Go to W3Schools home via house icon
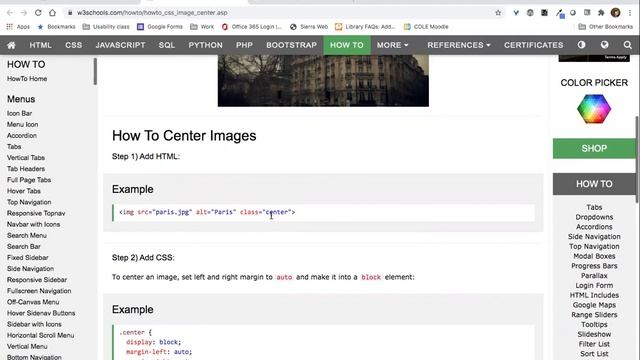 click(11, 45)
